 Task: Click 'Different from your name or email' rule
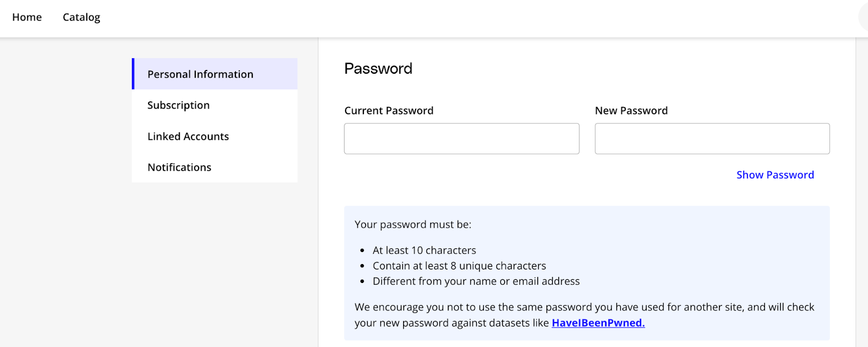pos(476,281)
